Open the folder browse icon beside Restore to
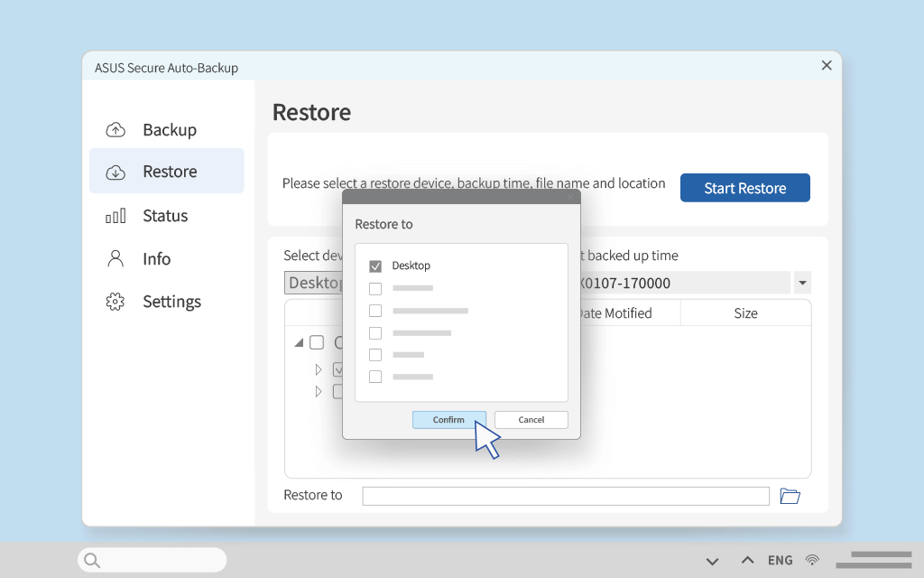 (x=790, y=496)
